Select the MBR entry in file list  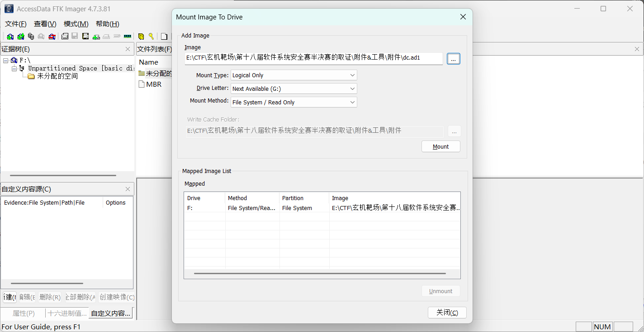(154, 84)
